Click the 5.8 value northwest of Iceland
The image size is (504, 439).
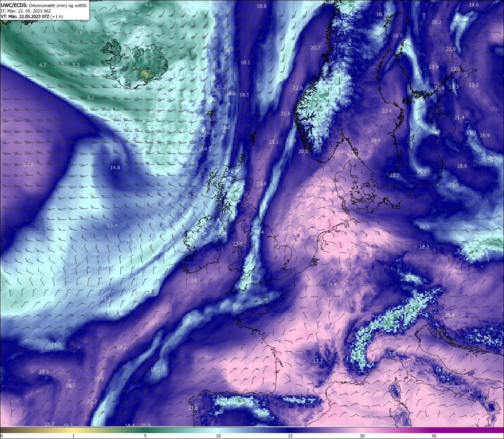(79, 33)
